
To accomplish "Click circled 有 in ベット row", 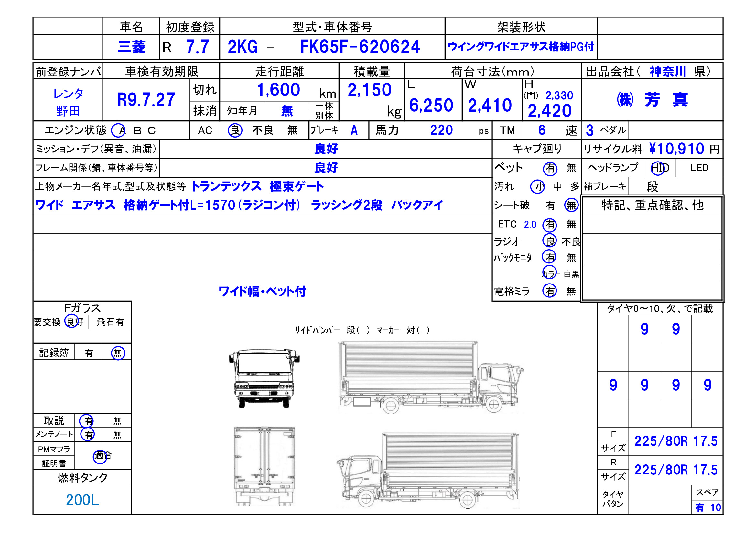I will [x=550, y=169].
